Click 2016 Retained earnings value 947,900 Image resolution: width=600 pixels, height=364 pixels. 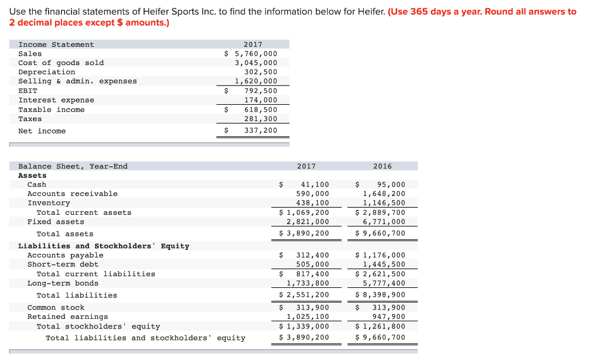pyautogui.click(x=389, y=317)
